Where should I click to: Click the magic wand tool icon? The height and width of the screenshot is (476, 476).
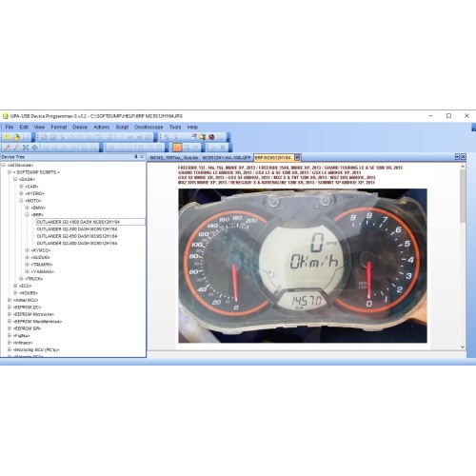click(x=7, y=148)
